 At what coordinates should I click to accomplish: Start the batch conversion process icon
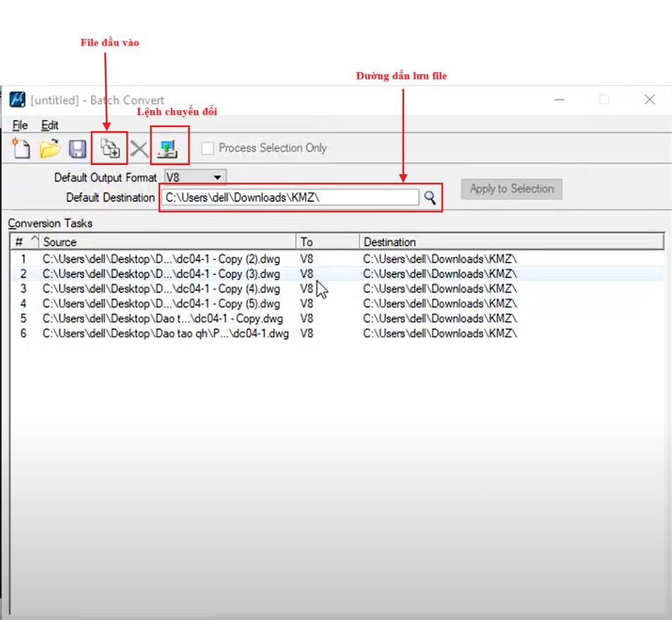tap(169, 148)
